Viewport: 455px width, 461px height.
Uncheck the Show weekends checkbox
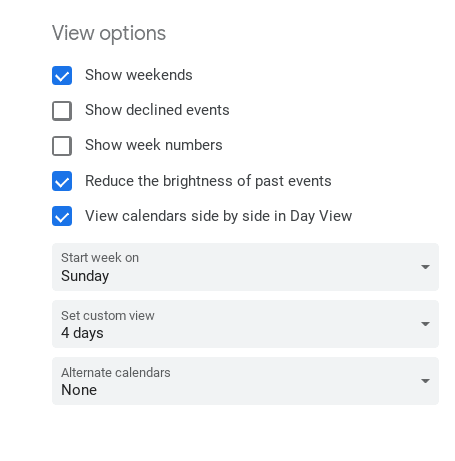[x=62, y=75]
